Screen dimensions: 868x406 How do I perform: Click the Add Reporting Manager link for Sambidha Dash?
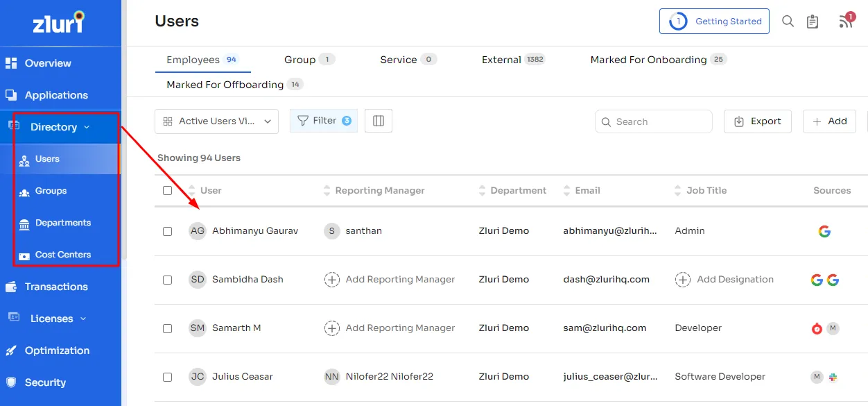(x=400, y=280)
